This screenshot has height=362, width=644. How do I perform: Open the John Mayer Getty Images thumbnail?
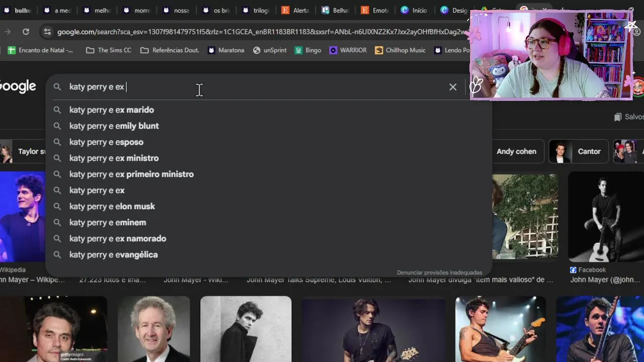tap(53, 329)
